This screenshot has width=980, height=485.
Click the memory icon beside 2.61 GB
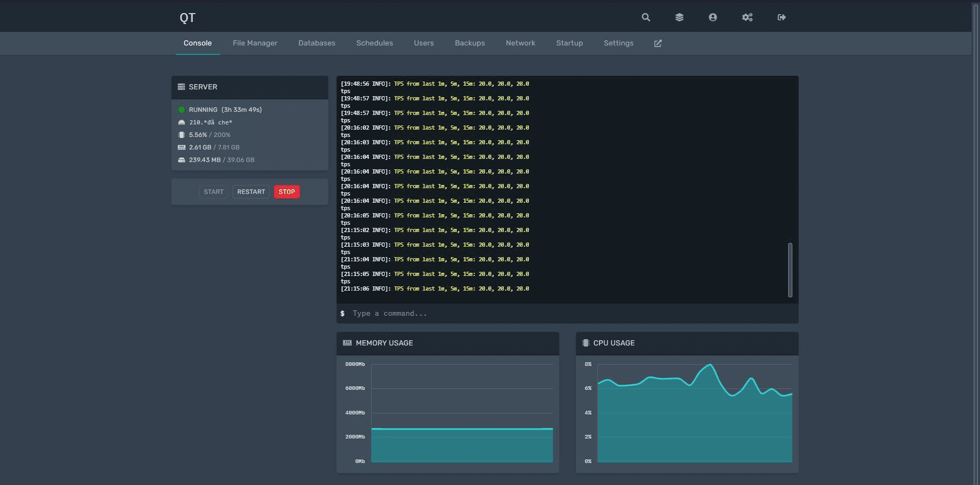click(x=181, y=147)
